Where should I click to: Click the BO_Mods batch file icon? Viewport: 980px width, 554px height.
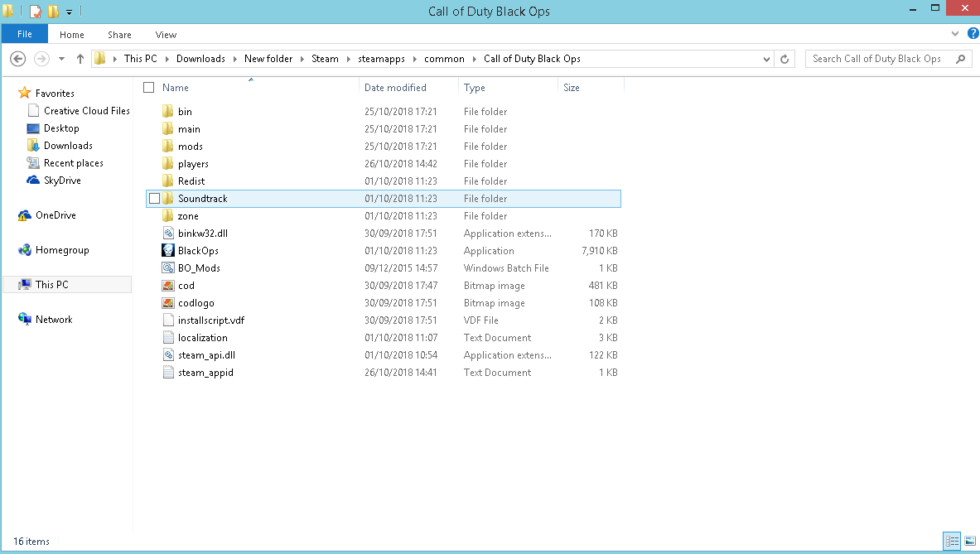pyautogui.click(x=167, y=268)
